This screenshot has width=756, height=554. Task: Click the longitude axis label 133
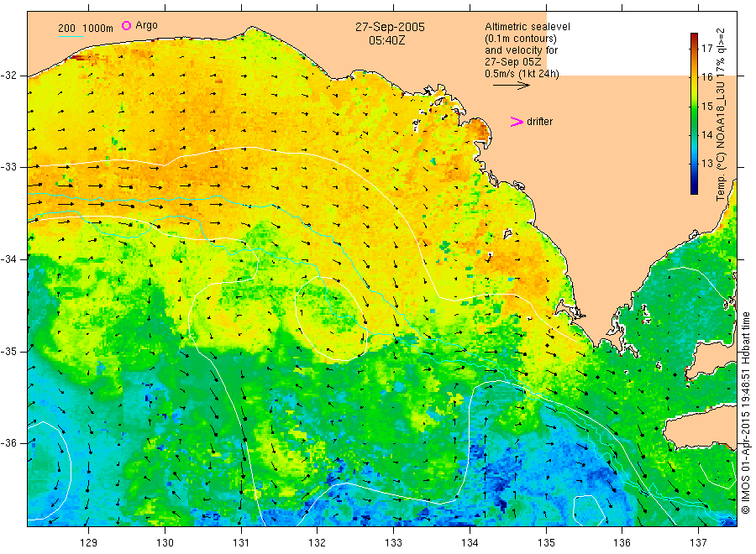[393, 543]
